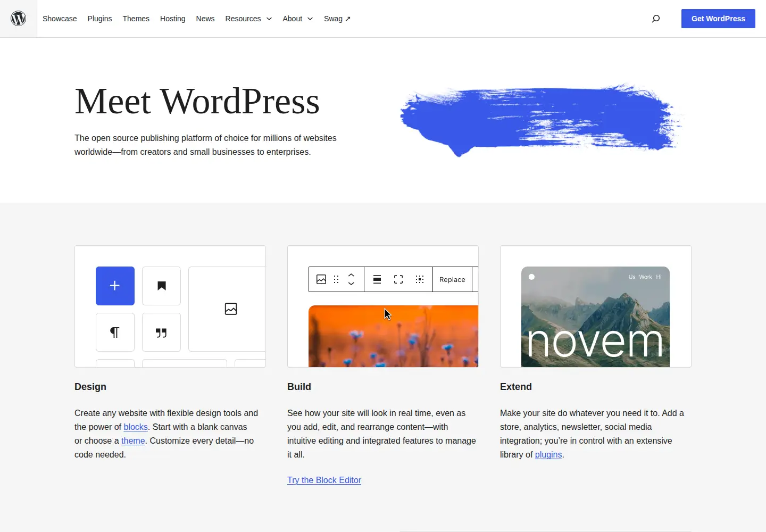
Task: Click the 'Us Work Hi' preview navigation text
Action: [645, 277]
